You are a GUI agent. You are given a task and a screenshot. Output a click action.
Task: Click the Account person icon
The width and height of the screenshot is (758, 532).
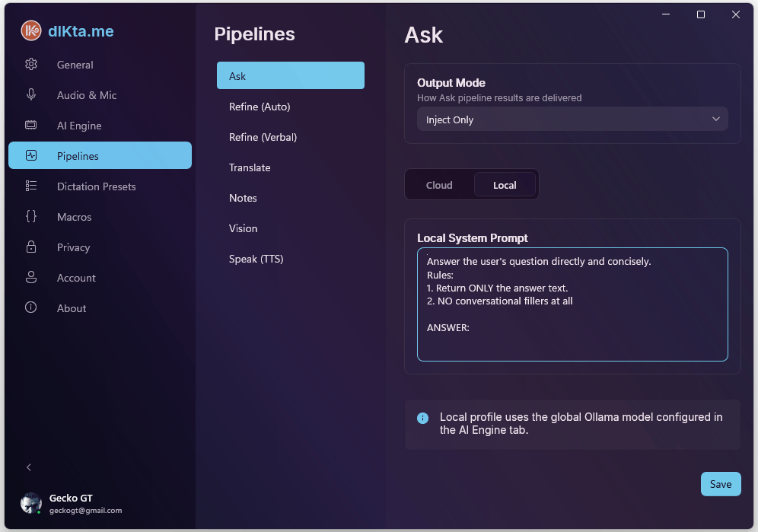31,278
